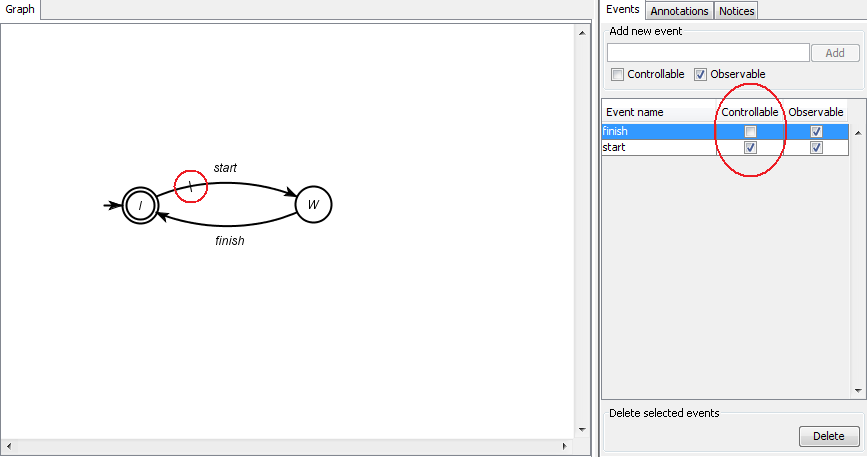This screenshot has height=457, width=867.
Task: Click the controllability tick mark on the start edge
Action: tap(191, 187)
